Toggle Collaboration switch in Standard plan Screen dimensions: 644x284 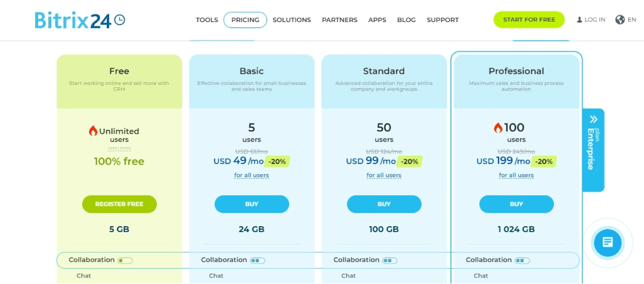click(x=390, y=260)
